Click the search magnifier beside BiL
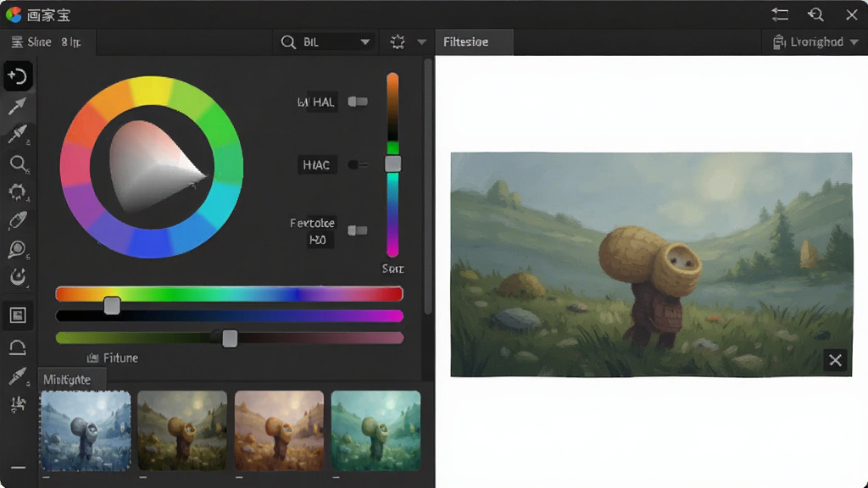The image size is (868, 488). (288, 42)
